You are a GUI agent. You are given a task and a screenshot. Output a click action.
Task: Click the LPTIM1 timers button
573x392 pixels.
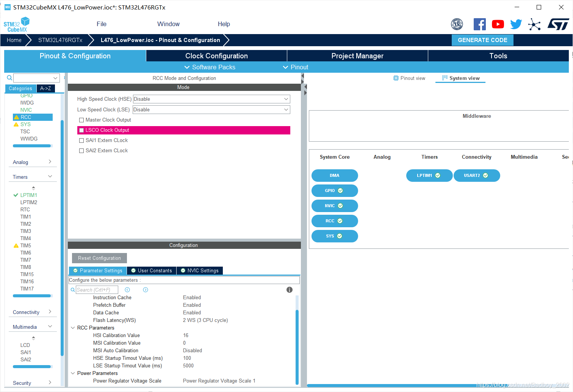(x=429, y=175)
